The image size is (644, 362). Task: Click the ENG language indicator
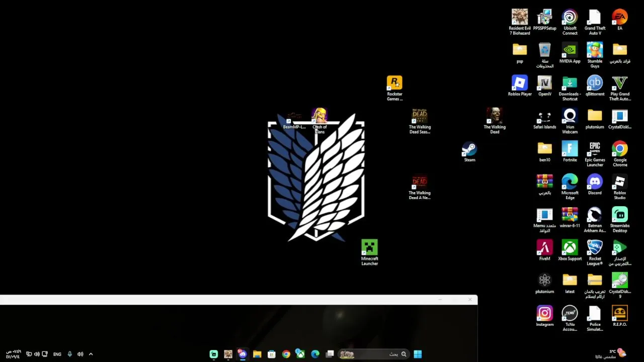click(x=57, y=354)
